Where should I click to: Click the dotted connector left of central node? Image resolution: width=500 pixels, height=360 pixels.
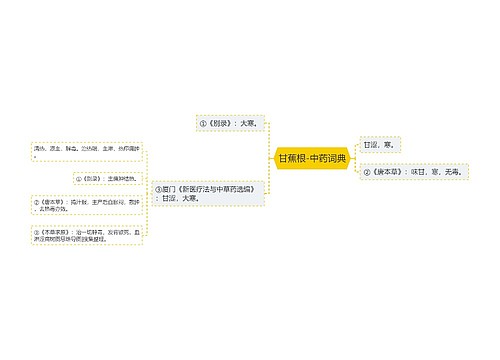[x=269, y=158]
